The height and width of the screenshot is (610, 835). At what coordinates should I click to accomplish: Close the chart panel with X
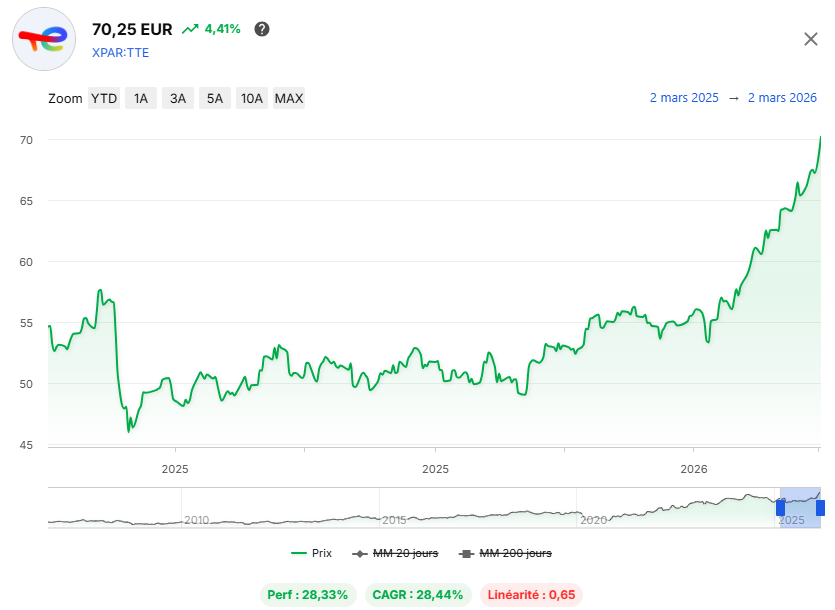coord(811,39)
